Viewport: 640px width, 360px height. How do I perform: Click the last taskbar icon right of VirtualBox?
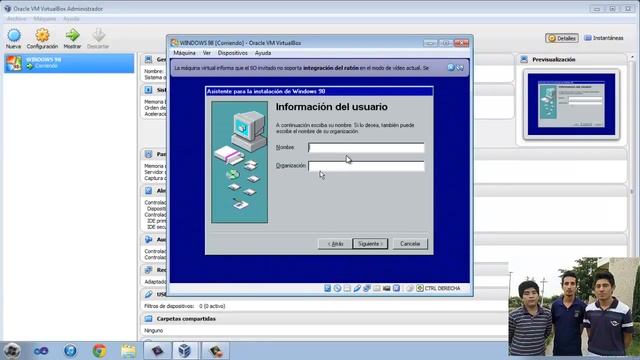click(x=215, y=351)
